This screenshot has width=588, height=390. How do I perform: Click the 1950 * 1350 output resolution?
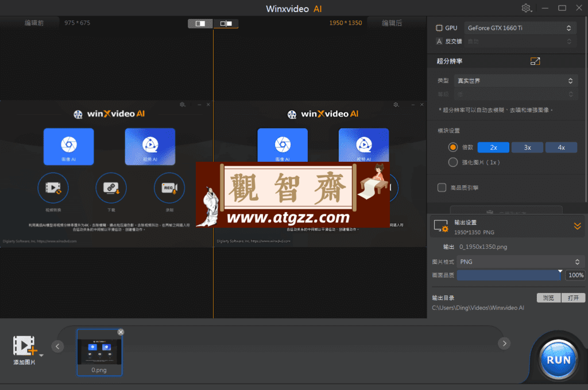[x=346, y=23]
